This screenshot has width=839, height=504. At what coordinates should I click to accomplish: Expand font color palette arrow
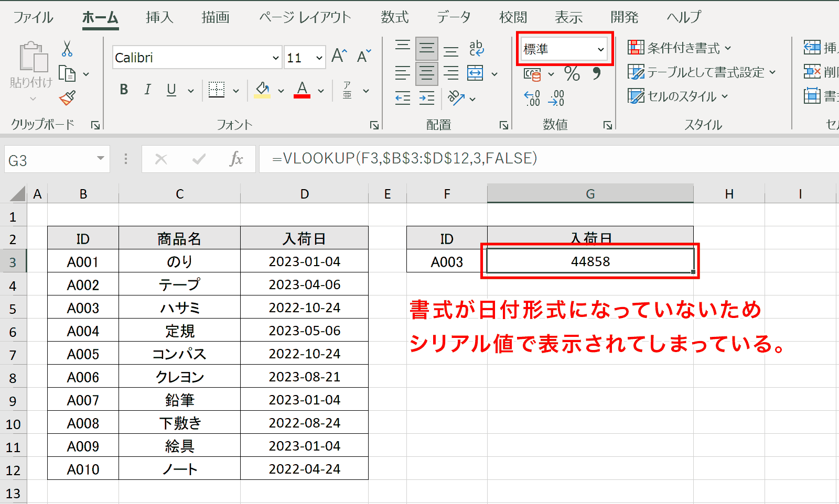321,91
